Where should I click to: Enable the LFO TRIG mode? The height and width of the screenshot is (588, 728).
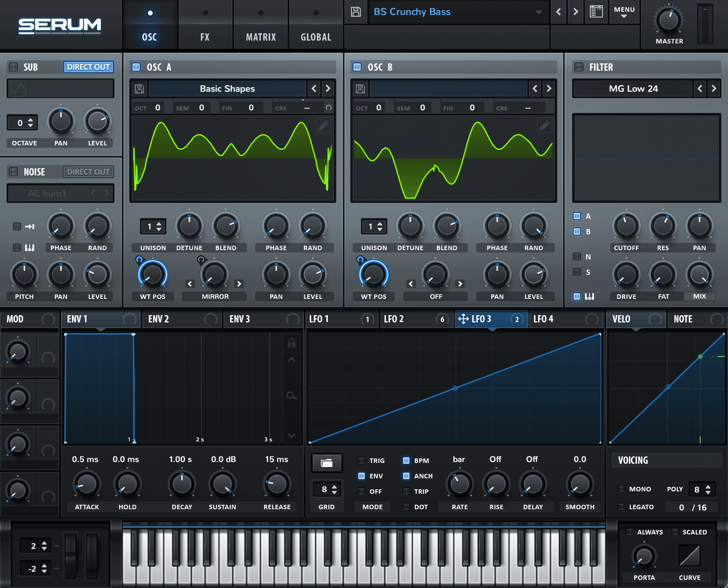(x=362, y=460)
